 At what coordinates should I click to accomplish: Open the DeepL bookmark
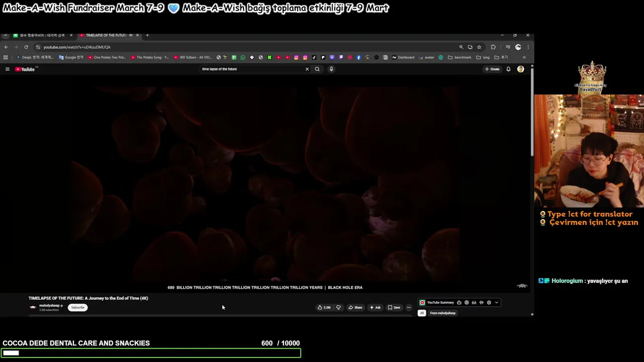[x=34, y=57]
